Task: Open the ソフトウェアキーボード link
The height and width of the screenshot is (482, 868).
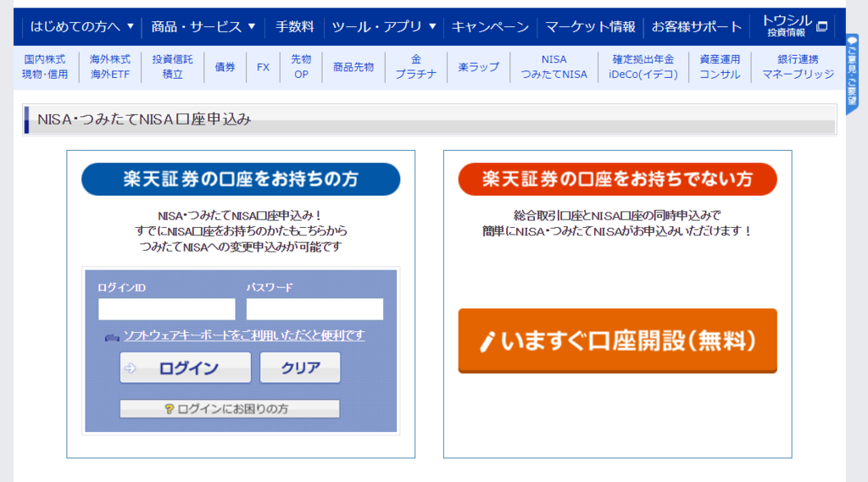Action: (244, 335)
